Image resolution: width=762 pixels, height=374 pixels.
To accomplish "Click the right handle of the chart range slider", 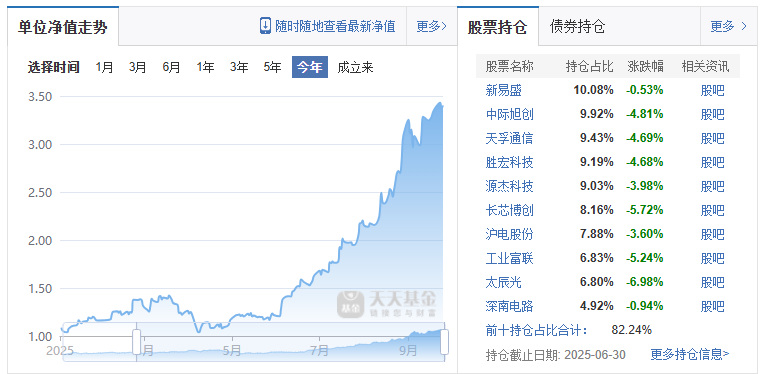I will 444,341.
